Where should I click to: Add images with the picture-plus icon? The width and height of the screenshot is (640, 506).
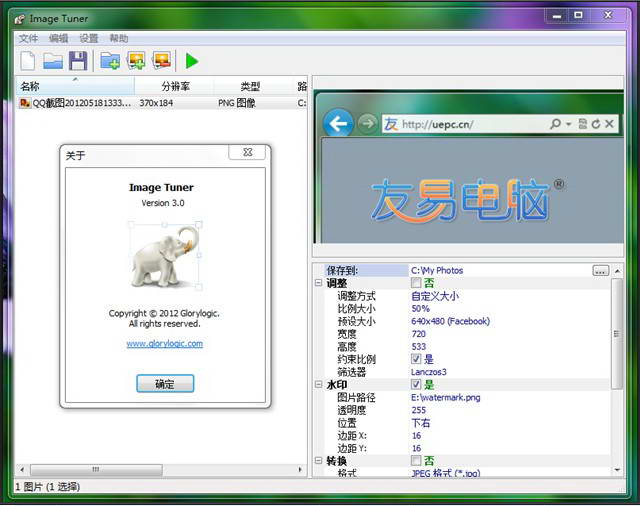click(x=136, y=61)
